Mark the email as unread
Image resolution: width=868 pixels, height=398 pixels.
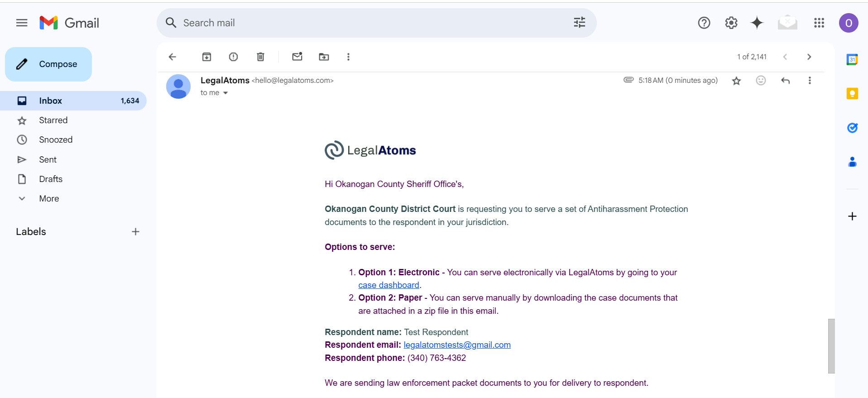point(297,57)
